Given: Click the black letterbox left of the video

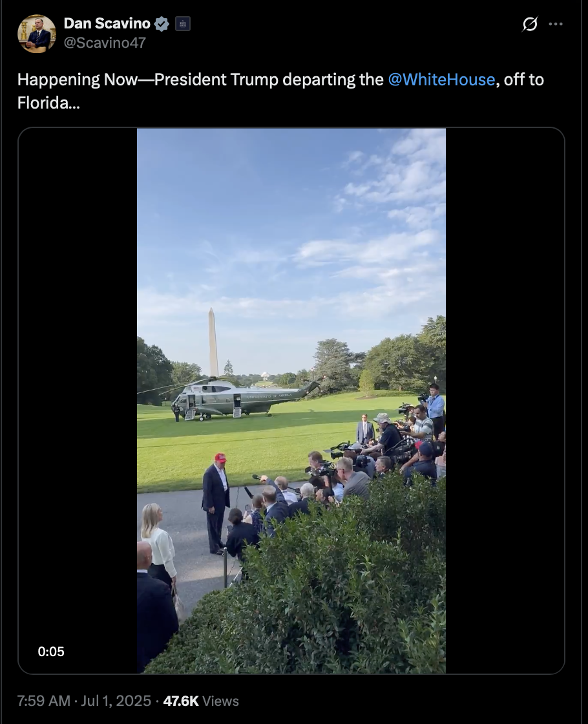Looking at the screenshot, I should click(78, 400).
